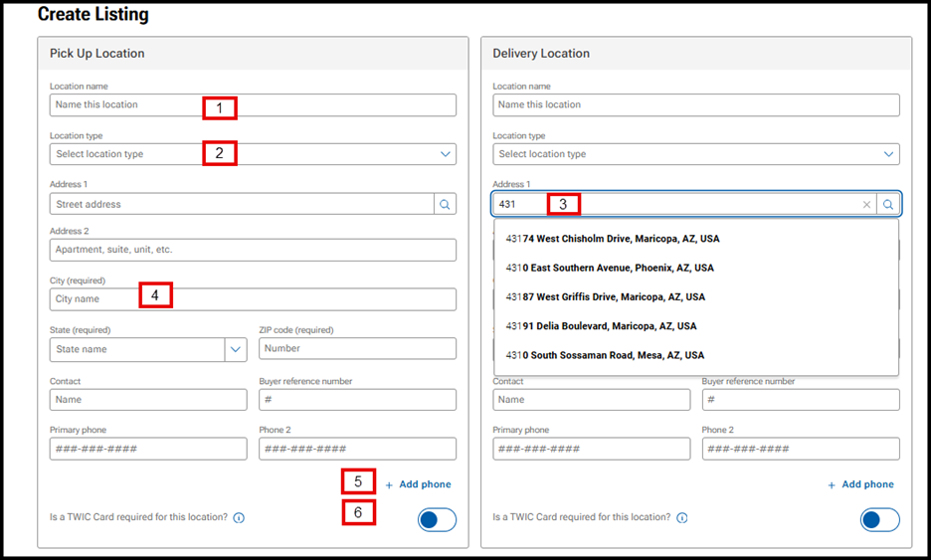Click the Delivery TWIC Card info icon

click(681, 518)
